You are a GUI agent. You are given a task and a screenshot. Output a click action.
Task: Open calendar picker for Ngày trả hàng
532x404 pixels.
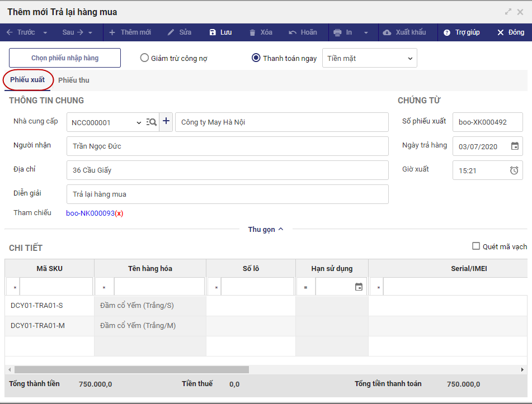(515, 146)
